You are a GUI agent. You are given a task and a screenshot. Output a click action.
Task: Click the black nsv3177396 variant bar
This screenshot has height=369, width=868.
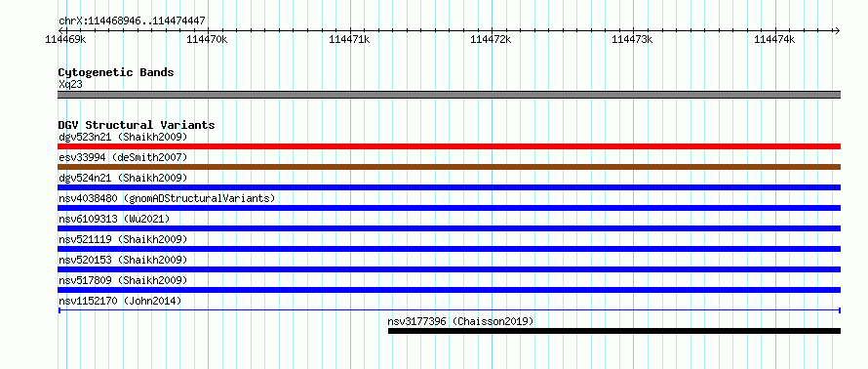(x=614, y=331)
